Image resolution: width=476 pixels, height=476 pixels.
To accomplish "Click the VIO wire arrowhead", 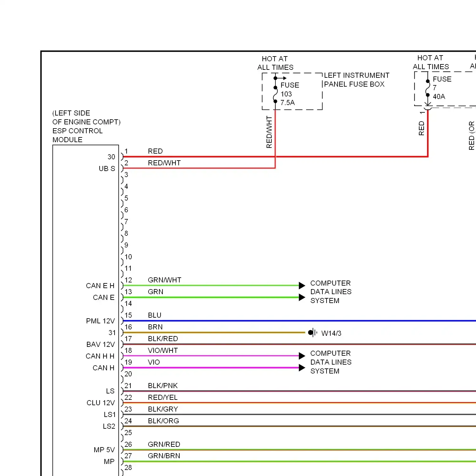I will [302, 368].
